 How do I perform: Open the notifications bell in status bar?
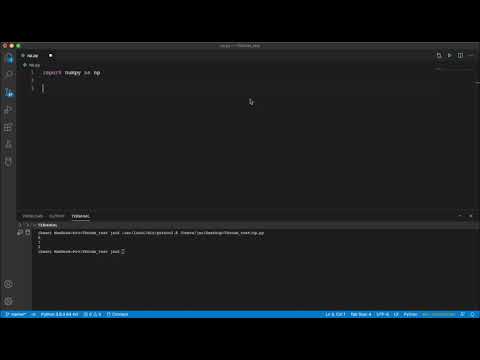click(473, 314)
